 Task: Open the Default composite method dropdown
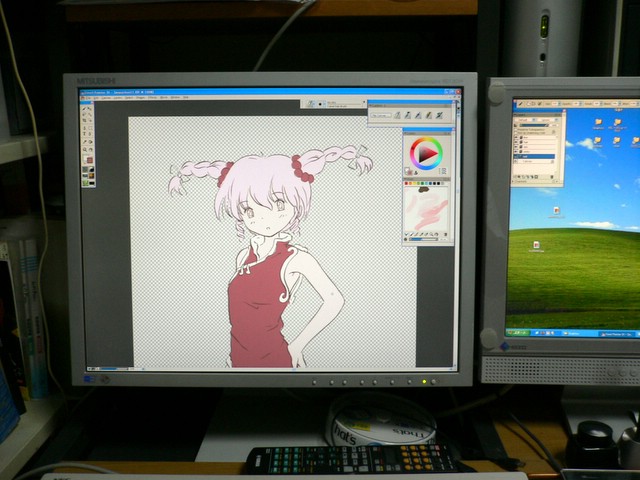pos(524,120)
